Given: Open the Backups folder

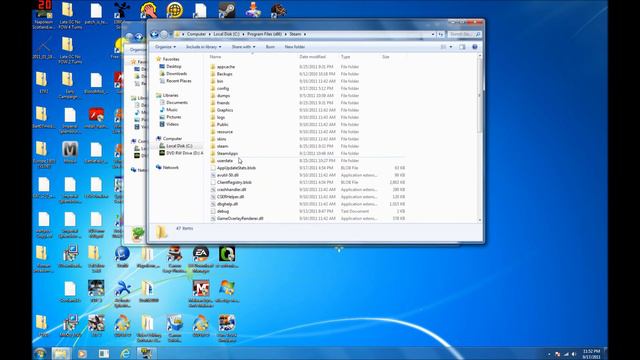Looking at the screenshot, I should click(x=224, y=74).
